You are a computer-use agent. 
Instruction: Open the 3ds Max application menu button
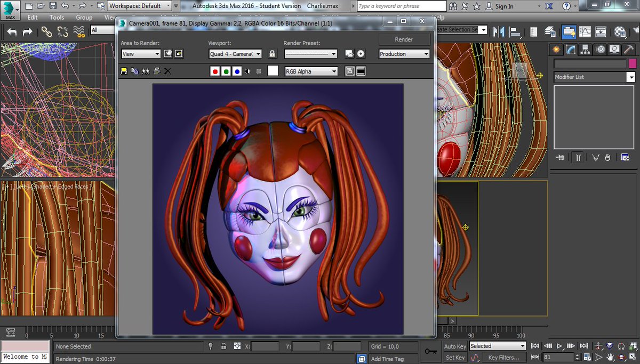pyautogui.click(x=10, y=10)
